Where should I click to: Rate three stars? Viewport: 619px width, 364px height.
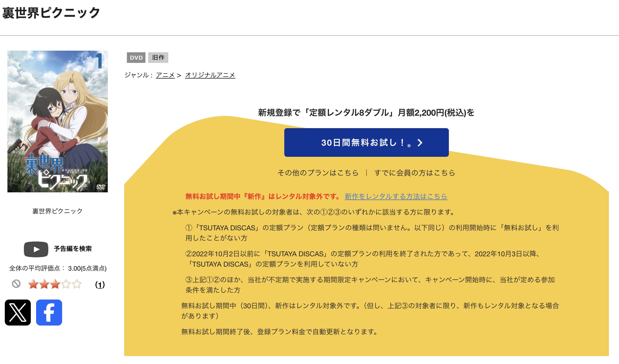tap(55, 284)
